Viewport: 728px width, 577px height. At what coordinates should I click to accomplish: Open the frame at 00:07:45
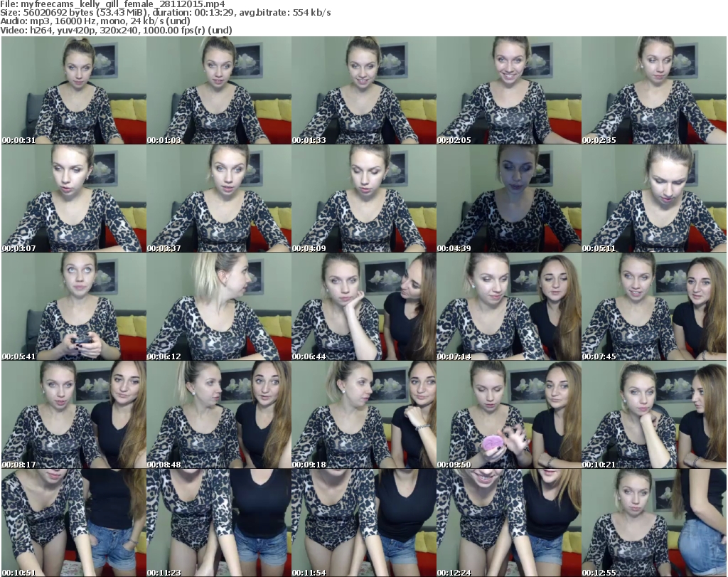click(654, 307)
